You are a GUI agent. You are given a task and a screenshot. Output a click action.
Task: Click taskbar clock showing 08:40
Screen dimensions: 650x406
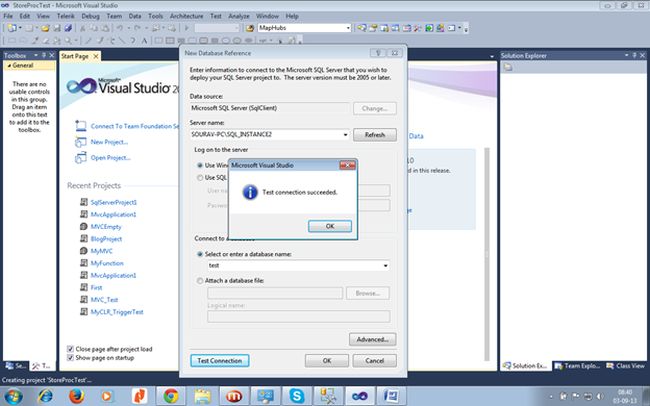tap(625, 396)
